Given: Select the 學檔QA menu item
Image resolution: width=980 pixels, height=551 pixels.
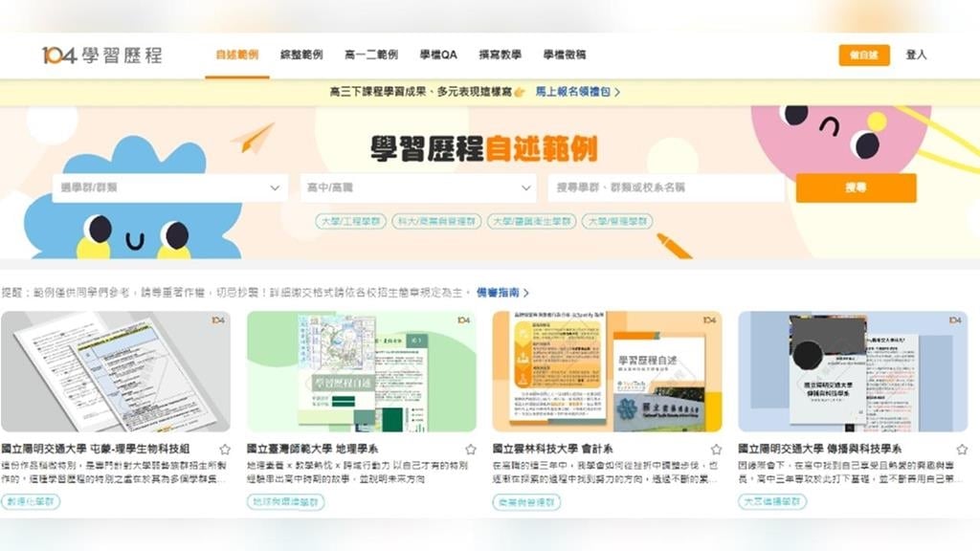Looking at the screenshot, I should tap(438, 55).
